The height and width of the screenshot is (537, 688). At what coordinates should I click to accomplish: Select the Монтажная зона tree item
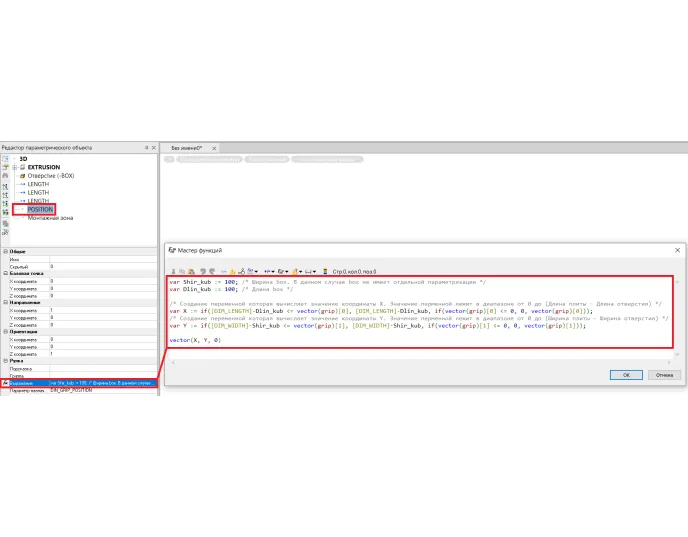[50, 218]
